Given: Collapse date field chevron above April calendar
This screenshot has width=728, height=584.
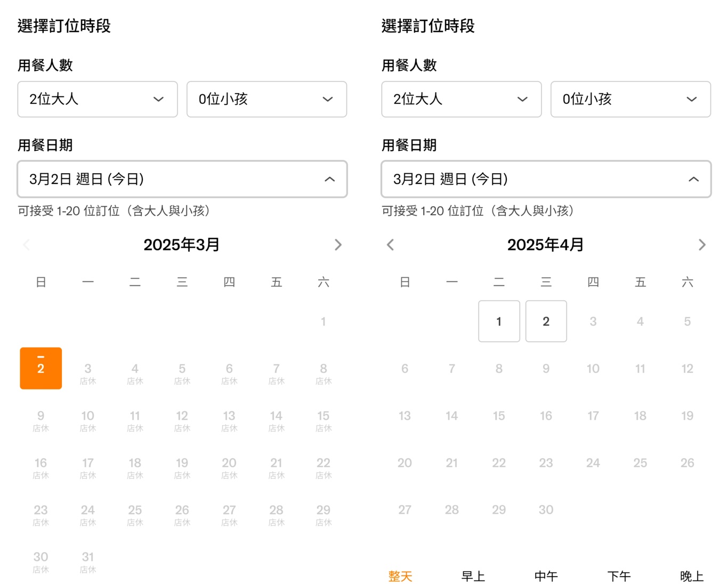Looking at the screenshot, I should click(693, 179).
